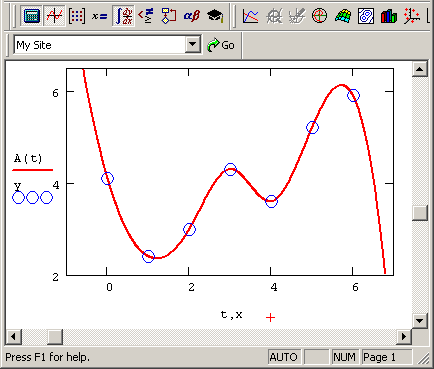Image resolution: width=434 pixels, height=369 pixels.
Task: Insert a Polar plot
Action: pyautogui.click(x=319, y=16)
